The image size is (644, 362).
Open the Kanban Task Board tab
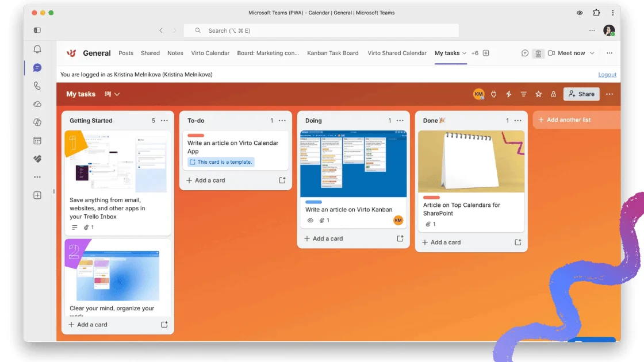click(x=333, y=53)
